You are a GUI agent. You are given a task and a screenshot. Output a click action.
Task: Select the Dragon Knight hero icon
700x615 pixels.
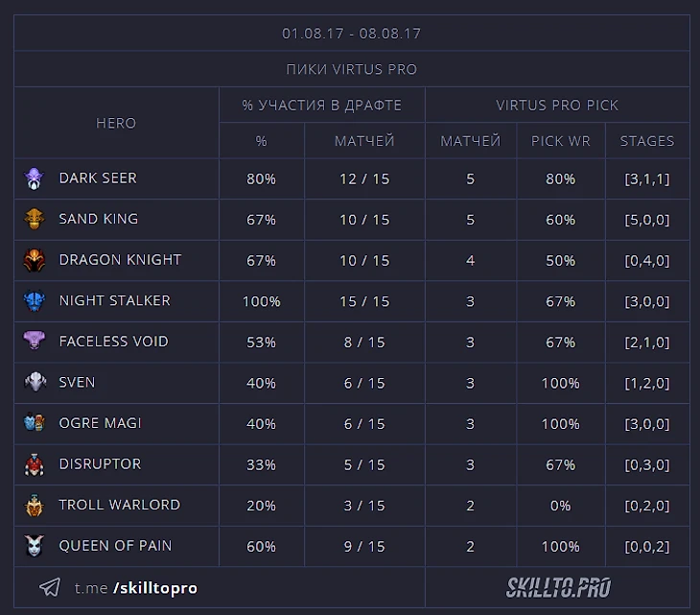[35, 260]
